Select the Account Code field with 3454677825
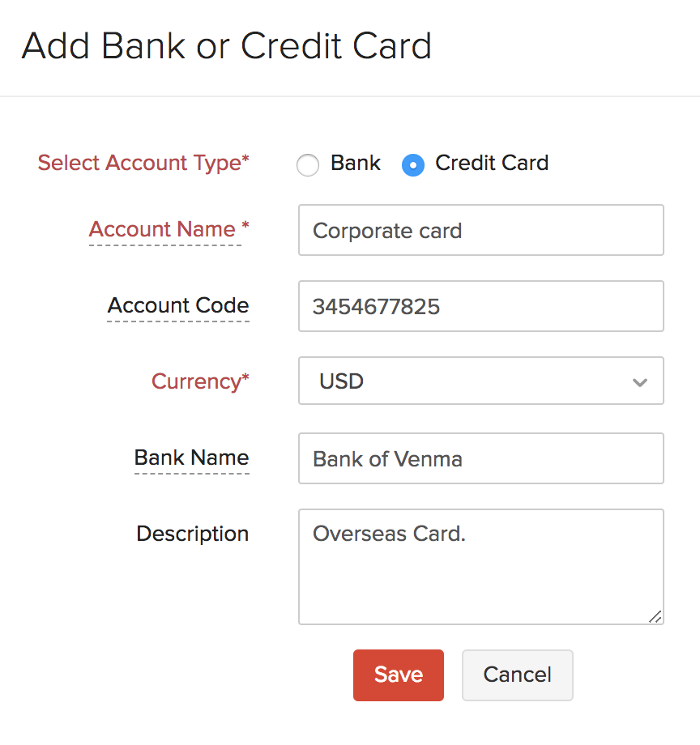Image resolution: width=700 pixels, height=745 pixels. (x=481, y=306)
